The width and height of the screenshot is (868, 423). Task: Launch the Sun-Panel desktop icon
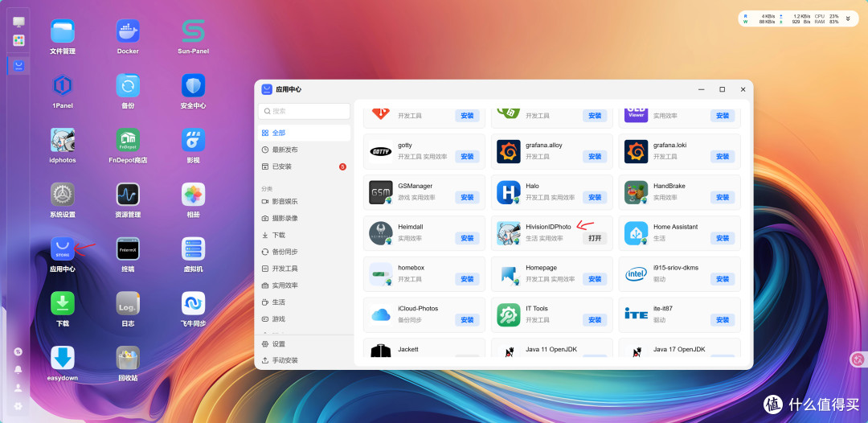pos(193,31)
